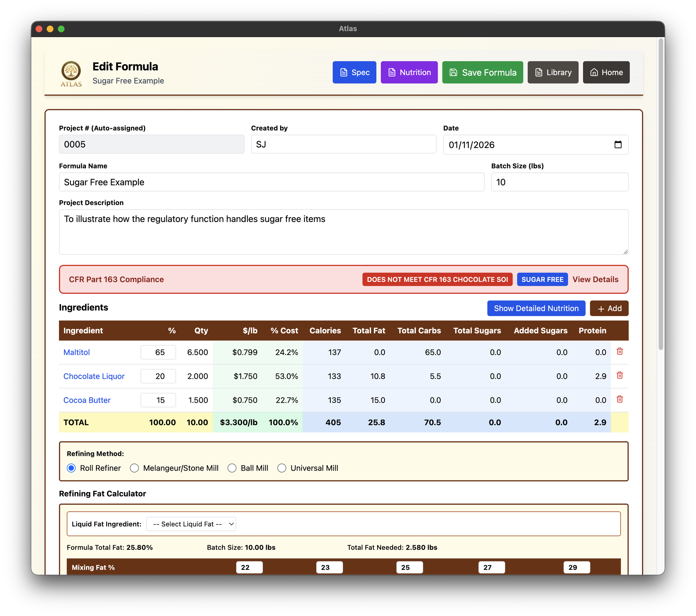Image resolution: width=696 pixels, height=616 pixels.
Task: Delete the Cocoa Butter ingredient row
Action: point(620,399)
